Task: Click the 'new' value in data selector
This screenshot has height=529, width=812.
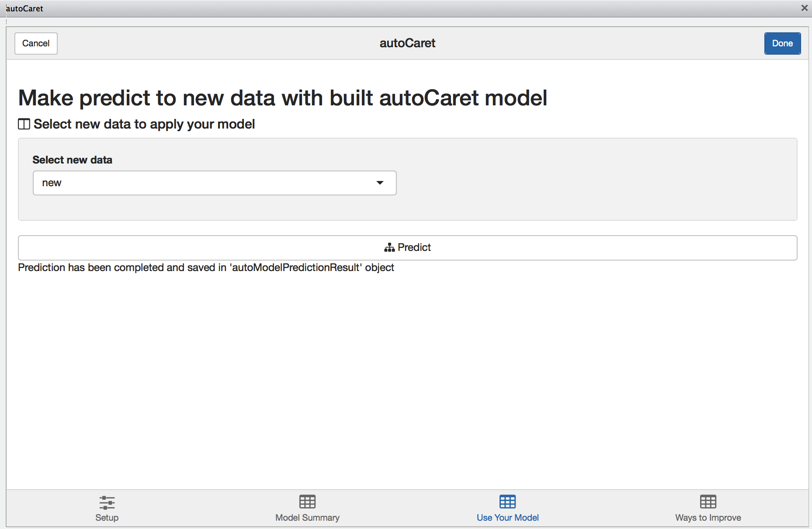Action: pos(52,183)
